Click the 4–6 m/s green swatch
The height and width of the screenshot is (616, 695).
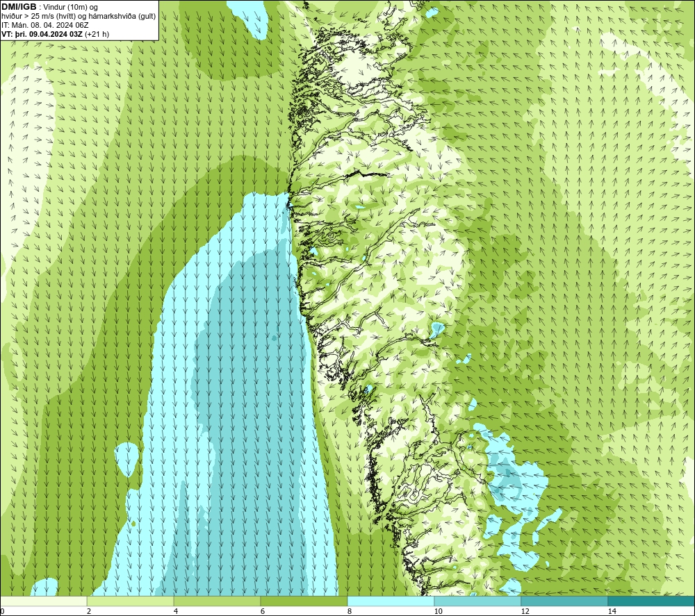click(217, 601)
